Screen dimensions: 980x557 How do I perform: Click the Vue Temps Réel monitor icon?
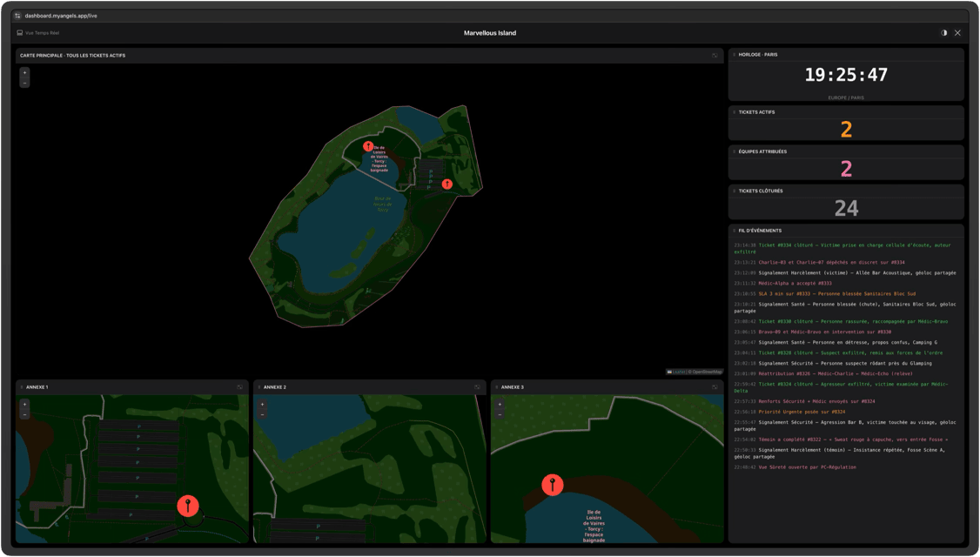tap(20, 32)
